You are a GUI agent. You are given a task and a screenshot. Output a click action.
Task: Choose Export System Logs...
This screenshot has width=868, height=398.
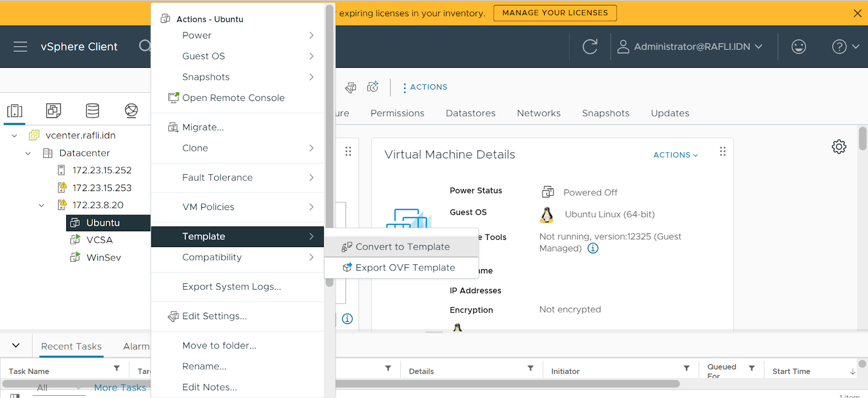point(238,287)
